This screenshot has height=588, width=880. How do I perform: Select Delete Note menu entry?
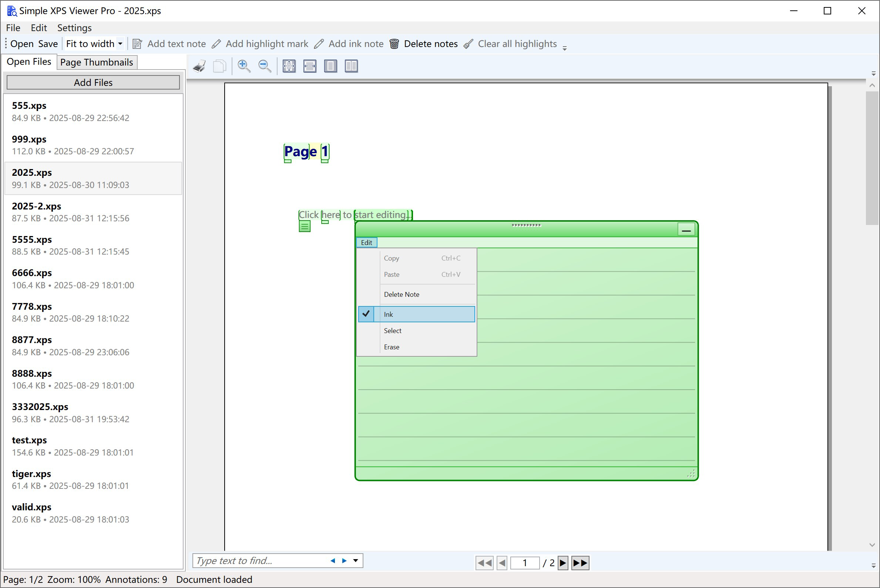click(417, 295)
